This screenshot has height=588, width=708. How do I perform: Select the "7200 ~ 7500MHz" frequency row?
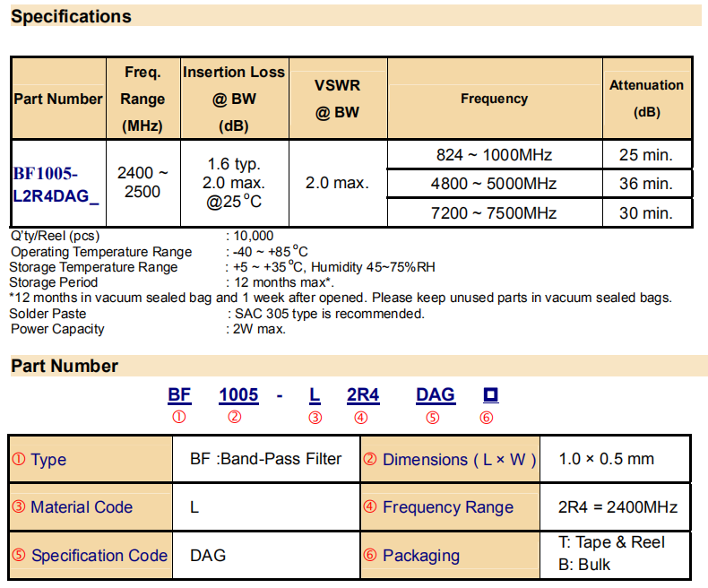(494, 212)
